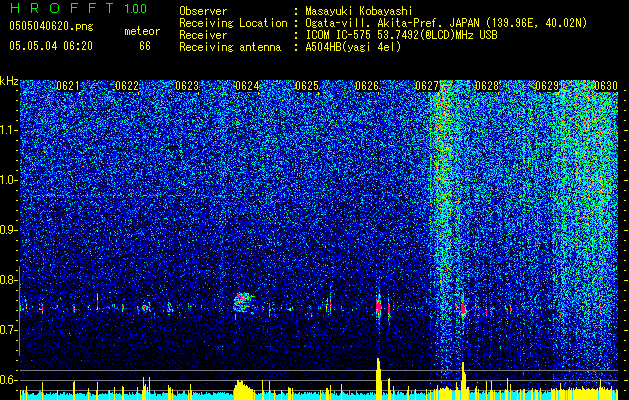Click the meteor label
This screenshot has height=400, width=629.
tap(142, 31)
